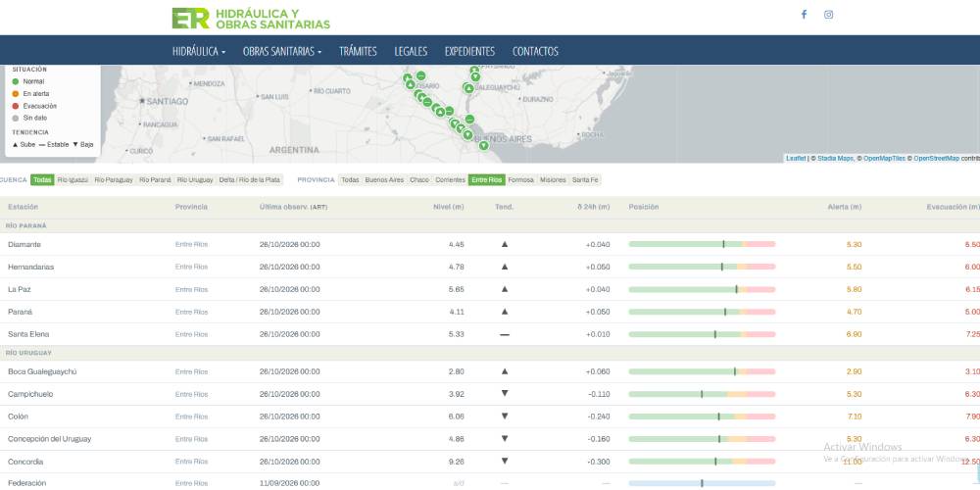Click the rising trend arrow in Paraná row
Image resolution: width=980 pixels, height=490 pixels.
point(505,312)
